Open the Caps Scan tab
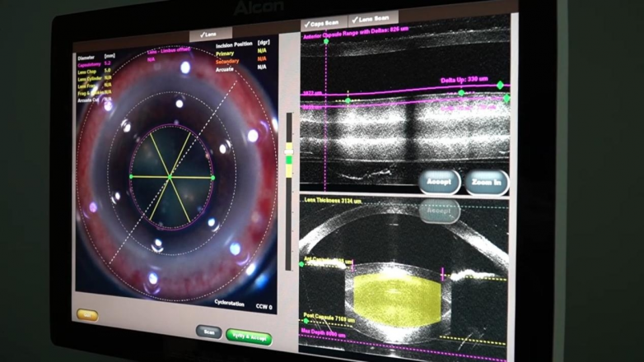The image size is (644, 362). 323,23
